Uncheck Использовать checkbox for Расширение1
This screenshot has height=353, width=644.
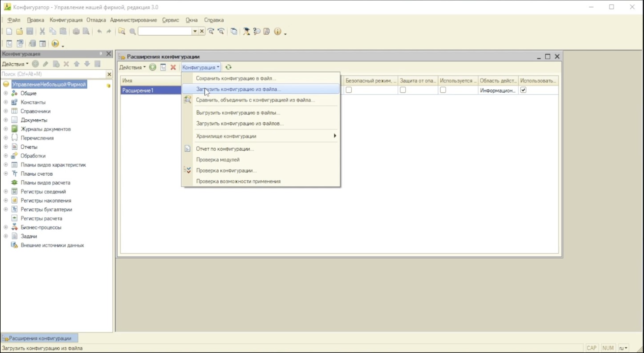[x=523, y=90]
